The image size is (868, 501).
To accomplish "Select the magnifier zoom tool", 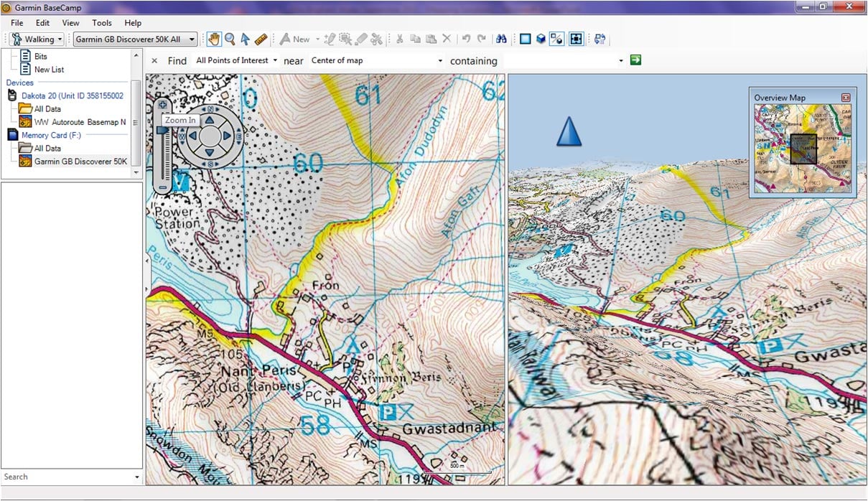I will pyautogui.click(x=230, y=39).
